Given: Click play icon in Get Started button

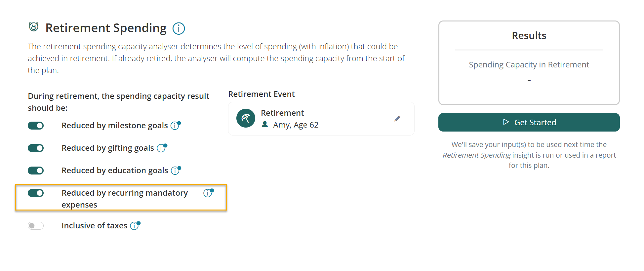Looking at the screenshot, I should 506,122.
